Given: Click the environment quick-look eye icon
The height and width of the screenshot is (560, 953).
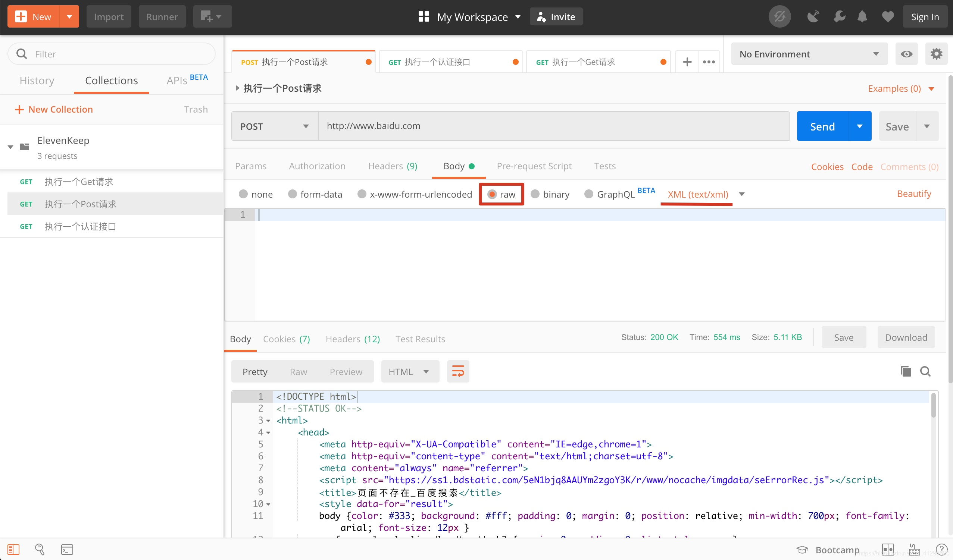Looking at the screenshot, I should click(907, 53).
